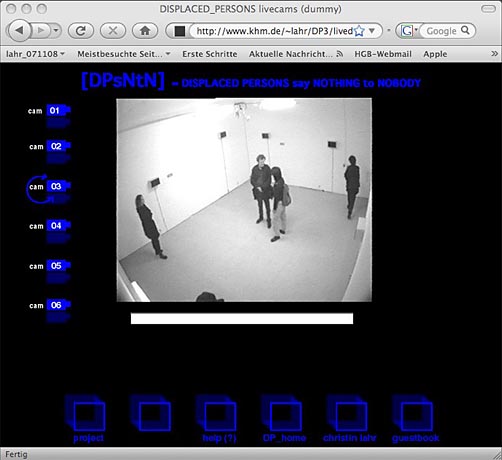Reload the page with the refresh button

click(x=80, y=31)
